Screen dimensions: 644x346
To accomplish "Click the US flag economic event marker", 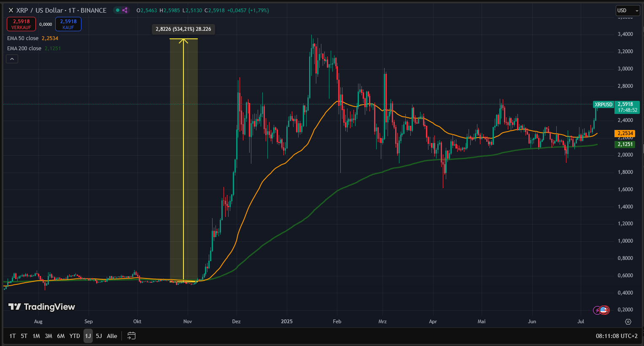I will 604,310.
